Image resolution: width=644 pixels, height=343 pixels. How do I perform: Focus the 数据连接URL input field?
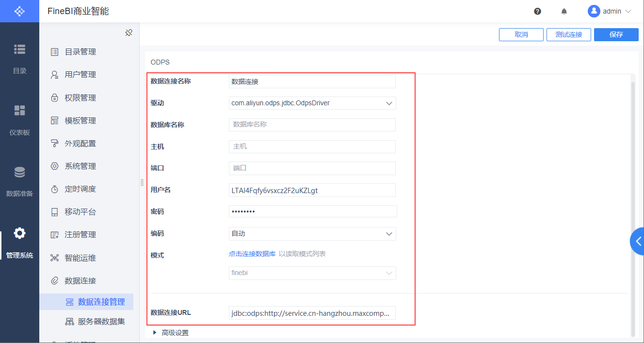point(312,313)
